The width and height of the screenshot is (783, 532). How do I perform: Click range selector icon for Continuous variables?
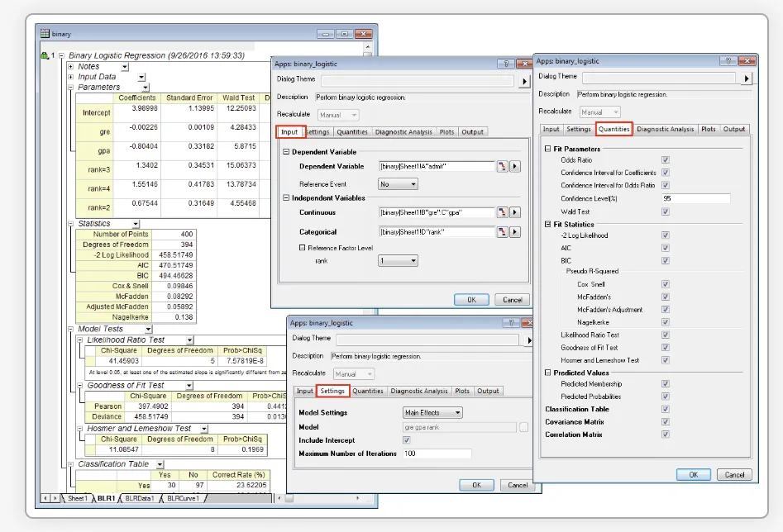(503, 212)
